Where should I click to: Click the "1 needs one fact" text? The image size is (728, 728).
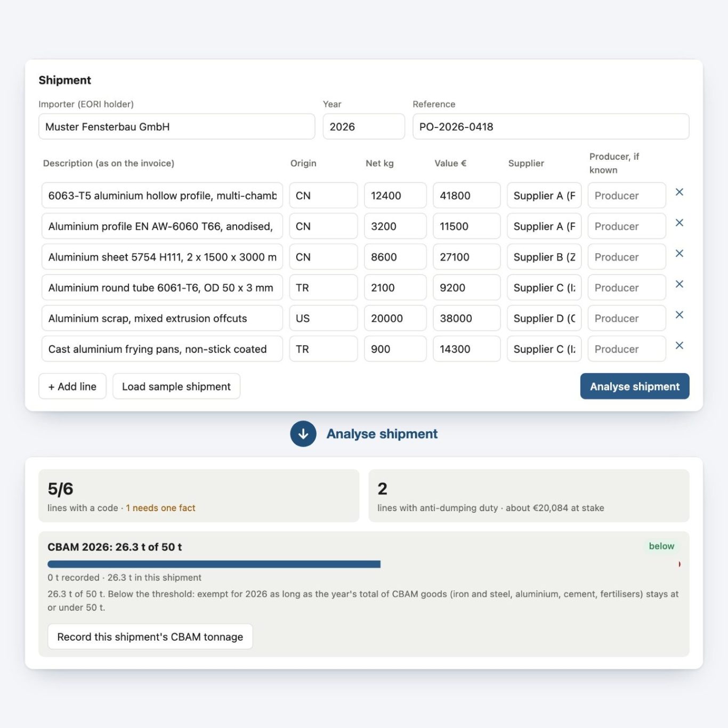[160, 508]
